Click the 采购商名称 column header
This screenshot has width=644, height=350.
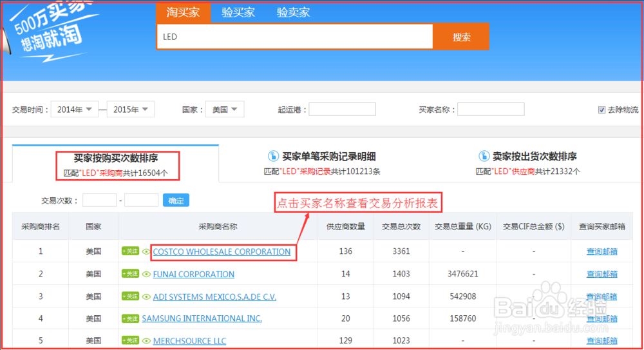218,227
